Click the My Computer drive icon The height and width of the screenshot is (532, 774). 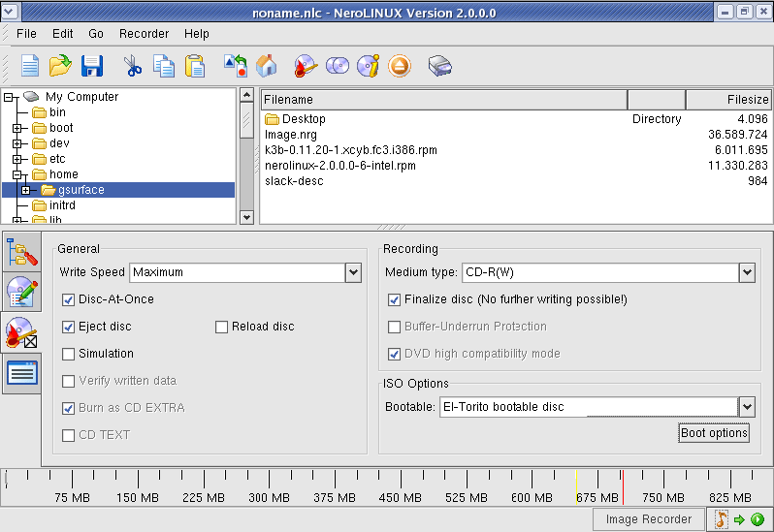31,96
